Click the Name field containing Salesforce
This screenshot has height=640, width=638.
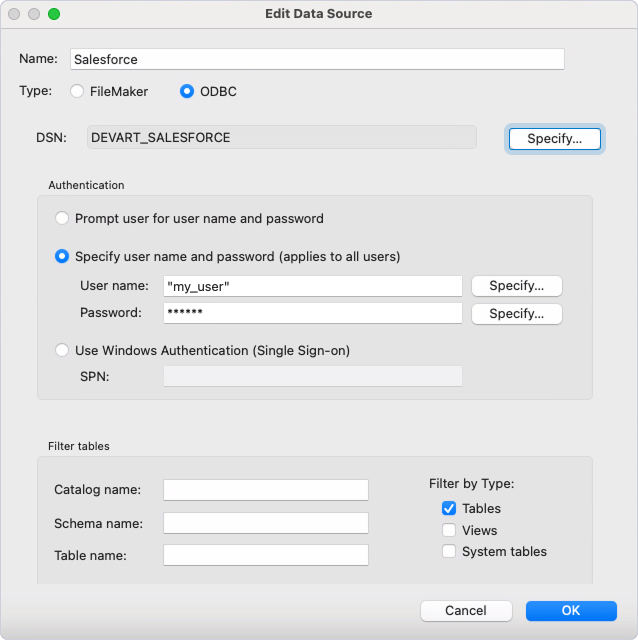click(x=317, y=59)
